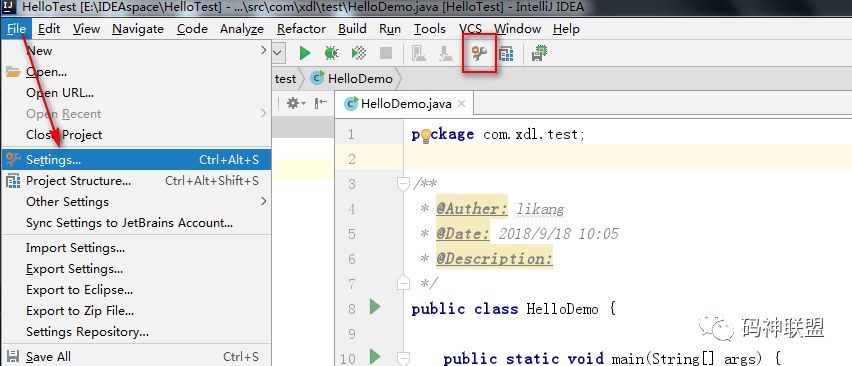The image size is (852, 366).
Task: Click HelloDemo breadcrumb segment
Action: (360, 79)
